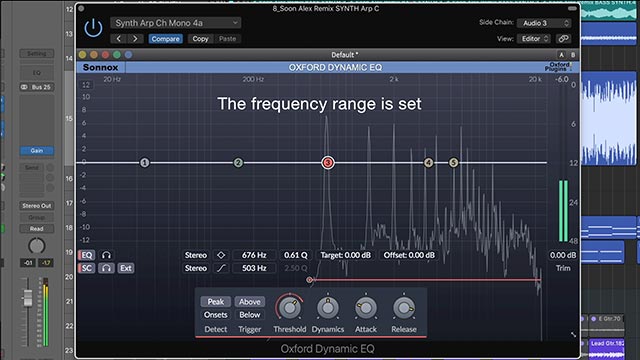Click the Default * preset name
The image size is (640, 360).
(x=345, y=55)
